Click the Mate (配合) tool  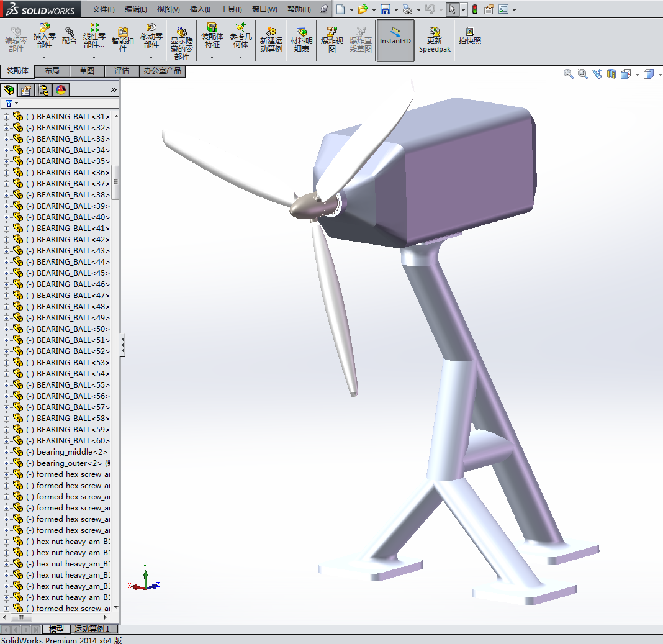pos(70,35)
